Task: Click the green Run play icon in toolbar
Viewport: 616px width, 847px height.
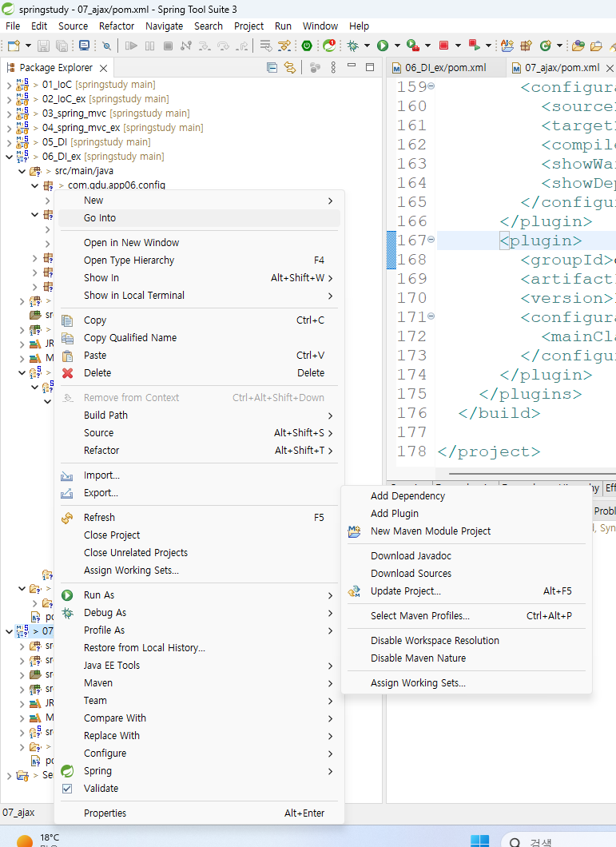Action: point(383,46)
